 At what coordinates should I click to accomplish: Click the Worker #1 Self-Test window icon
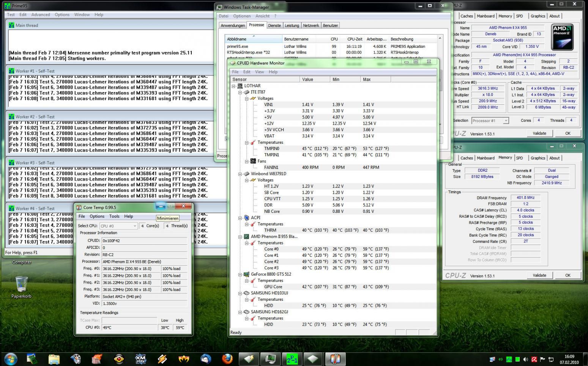[11, 71]
